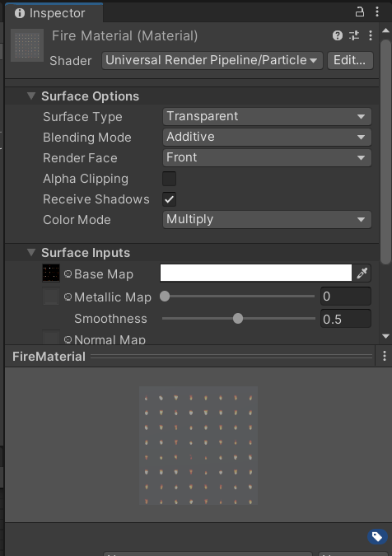Click the Base Map texture slot
The height and width of the screenshot is (556, 392).
[x=51, y=273]
